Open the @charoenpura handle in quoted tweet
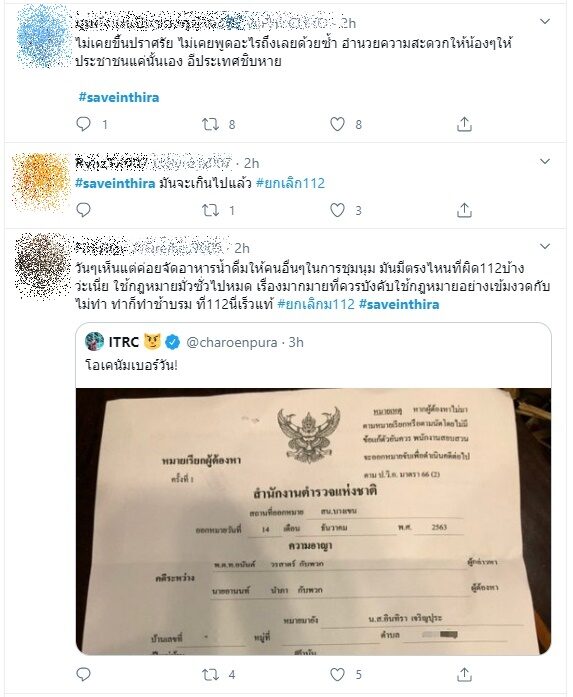 tap(232, 342)
